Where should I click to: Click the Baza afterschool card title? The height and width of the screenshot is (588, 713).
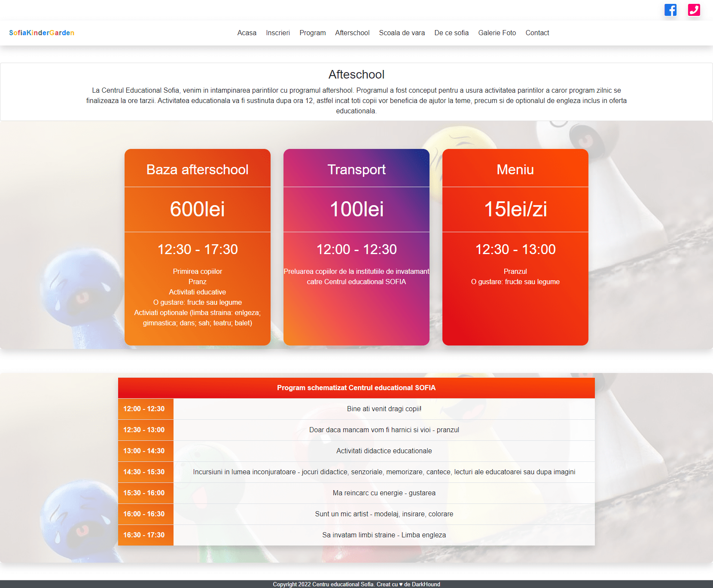point(198,170)
